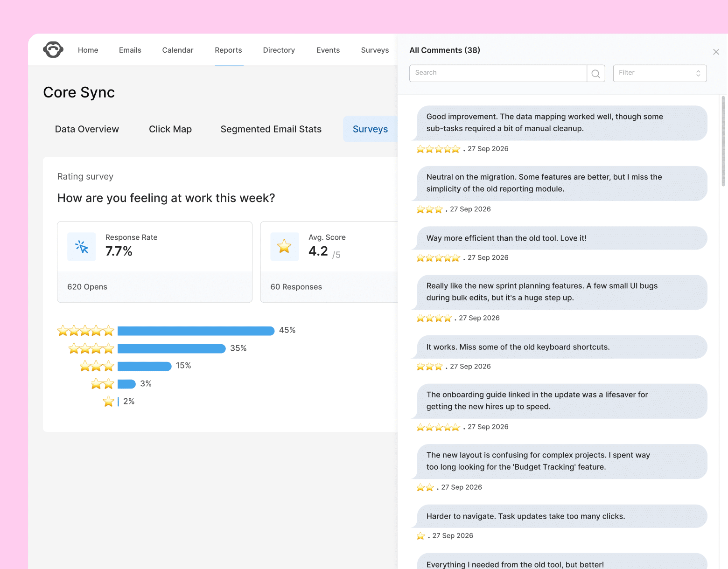Click the three-star rating under 'It works' comment
728x569 pixels.
[429, 367]
